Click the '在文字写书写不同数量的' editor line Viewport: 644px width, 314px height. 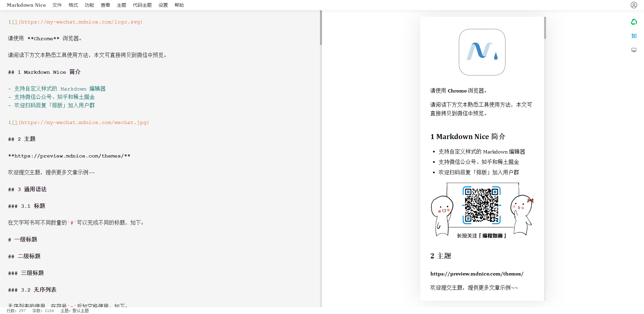click(x=76, y=223)
